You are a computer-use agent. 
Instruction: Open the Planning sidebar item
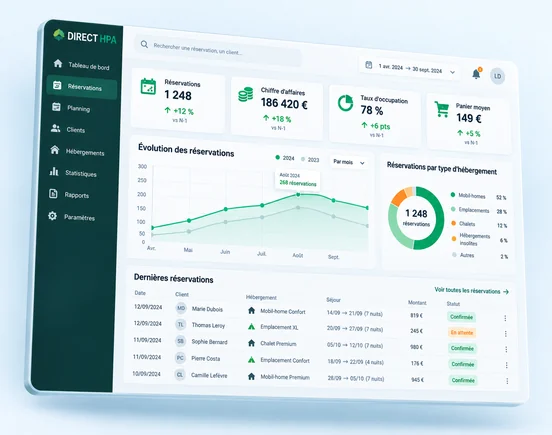pos(71,108)
